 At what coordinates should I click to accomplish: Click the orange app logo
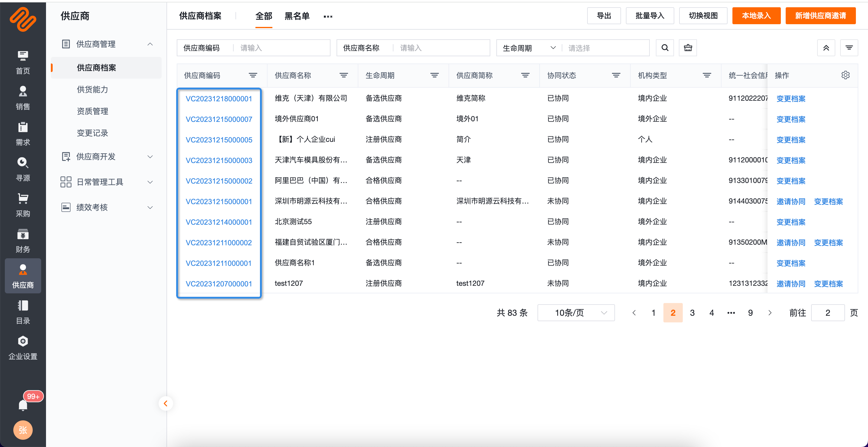click(x=23, y=20)
